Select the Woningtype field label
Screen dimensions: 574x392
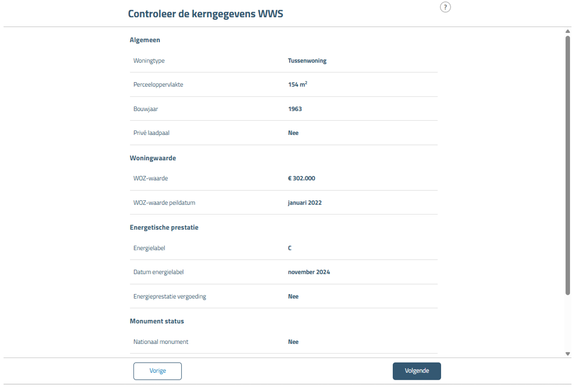(148, 60)
